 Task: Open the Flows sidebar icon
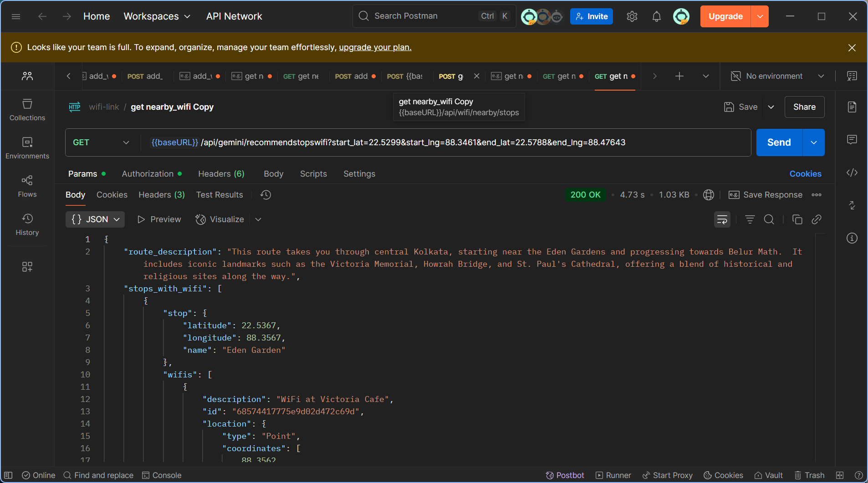[27, 186]
